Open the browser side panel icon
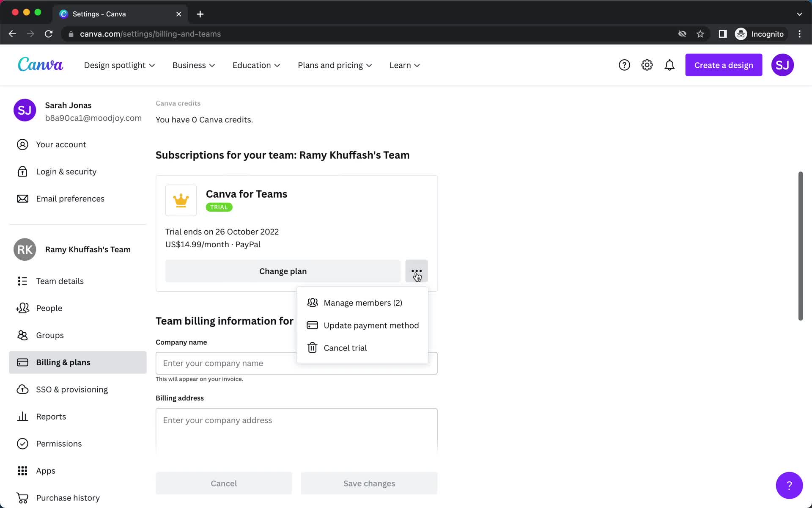The image size is (812, 508). point(723,34)
